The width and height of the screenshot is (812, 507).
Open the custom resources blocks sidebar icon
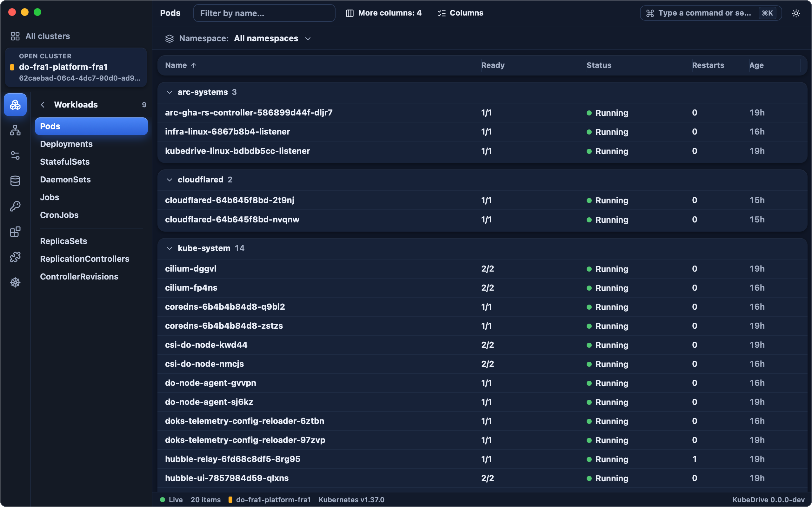coord(15,232)
